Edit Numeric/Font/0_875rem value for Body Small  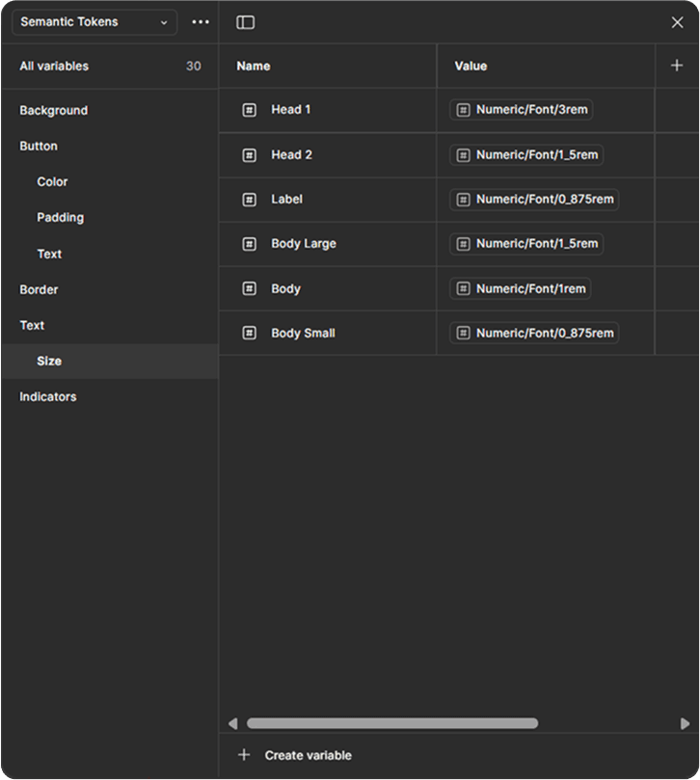534,333
